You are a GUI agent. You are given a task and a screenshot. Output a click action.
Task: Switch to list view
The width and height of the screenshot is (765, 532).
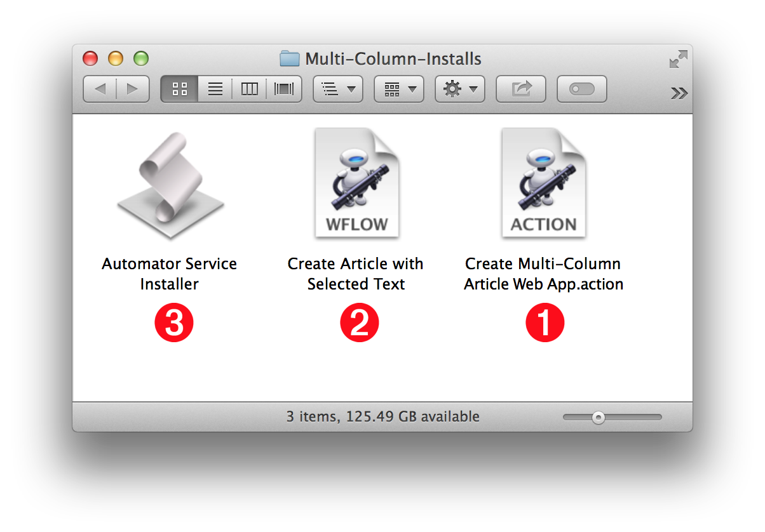pyautogui.click(x=215, y=89)
